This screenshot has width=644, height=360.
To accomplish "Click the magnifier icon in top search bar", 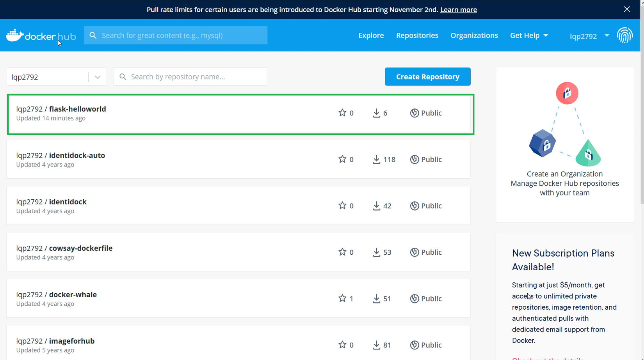I will 93,35.
